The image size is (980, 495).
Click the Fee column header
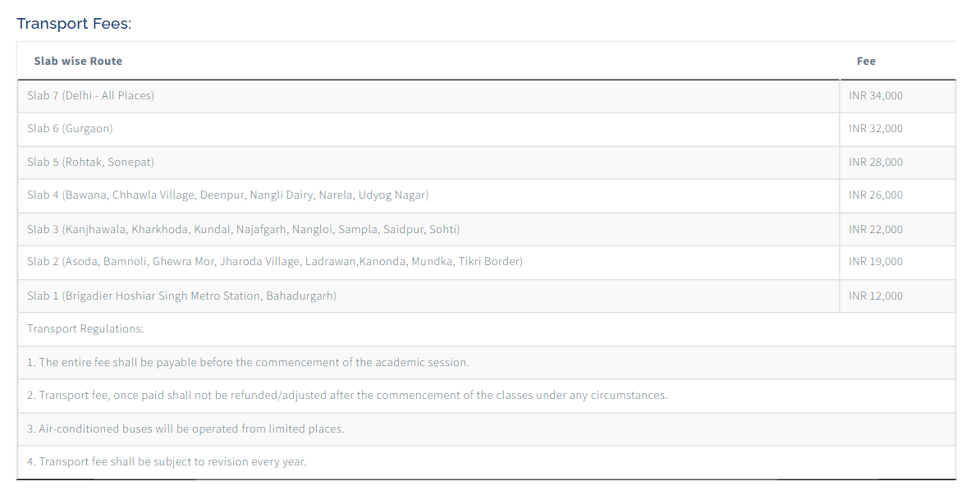pyautogui.click(x=866, y=61)
